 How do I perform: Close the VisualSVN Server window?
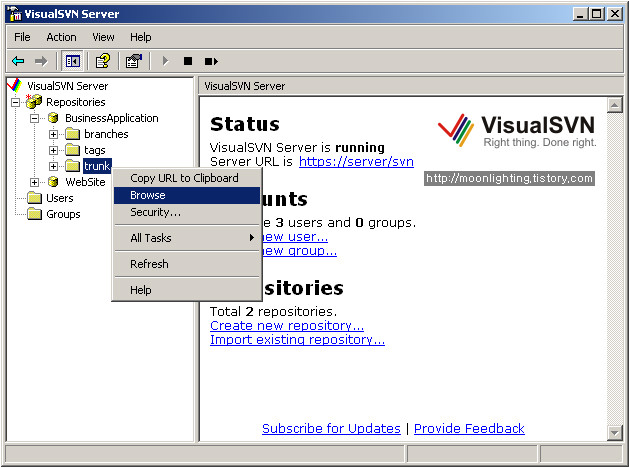(x=615, y=14)
